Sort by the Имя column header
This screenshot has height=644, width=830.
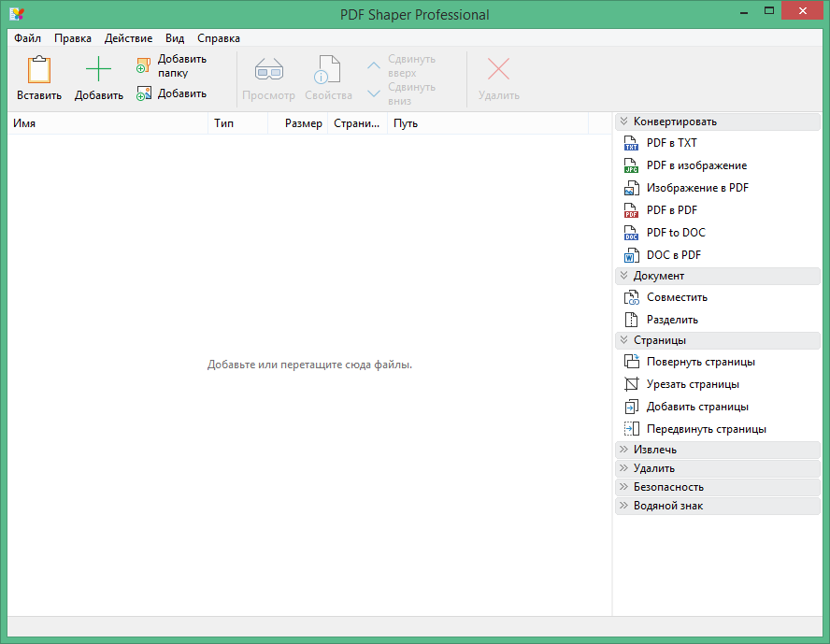pyautogui.click(x=107, y=123)
